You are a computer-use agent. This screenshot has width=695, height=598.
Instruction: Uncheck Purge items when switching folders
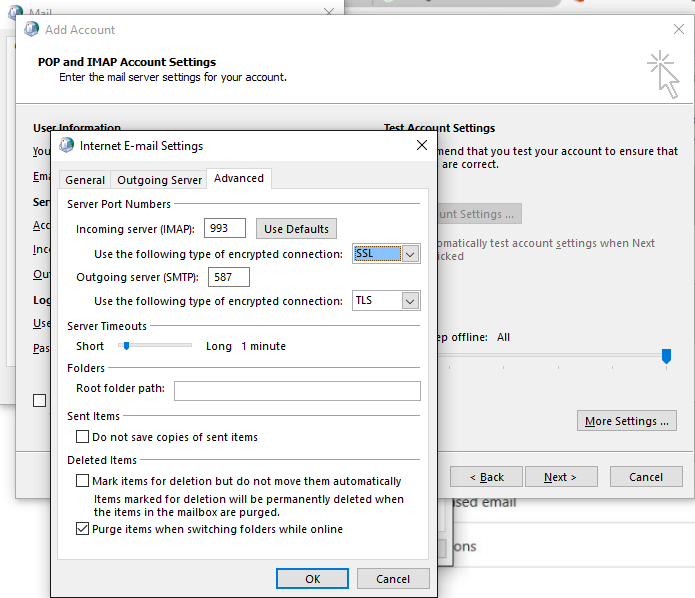click(83, 529)
